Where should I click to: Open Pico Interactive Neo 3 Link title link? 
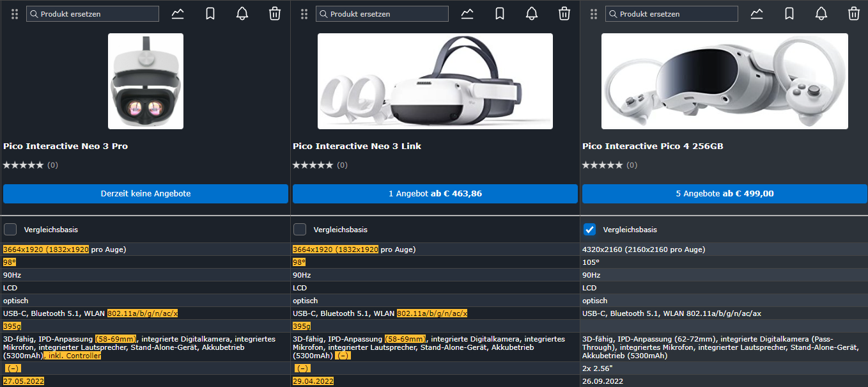point(357,146)
